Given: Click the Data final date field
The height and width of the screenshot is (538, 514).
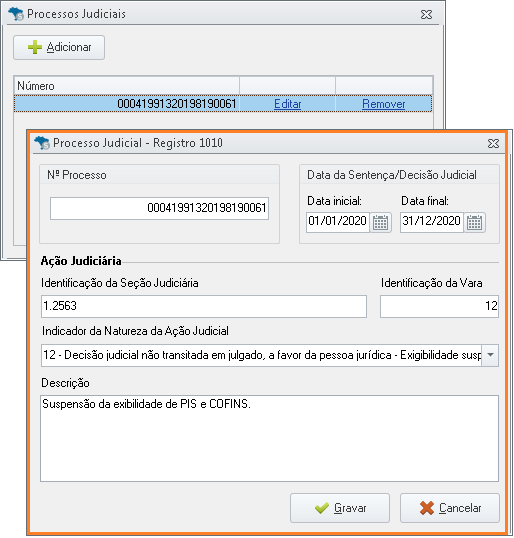Looking at the screenshot, I should click(x=432, y=222).
